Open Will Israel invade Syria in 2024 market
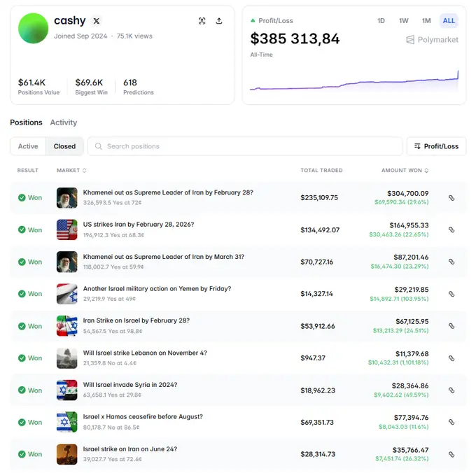The width and height of the screenshot is (476, 473). click(x=130, y=385)
